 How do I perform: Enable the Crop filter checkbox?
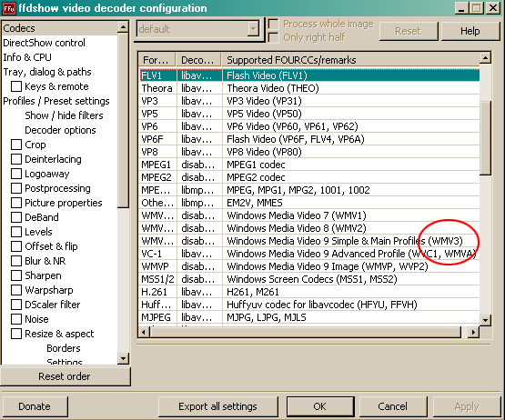click(16, 145)
